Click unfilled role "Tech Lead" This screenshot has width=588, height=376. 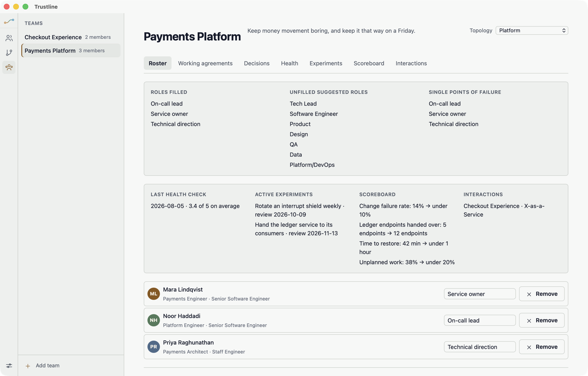(x=303, y=104)
